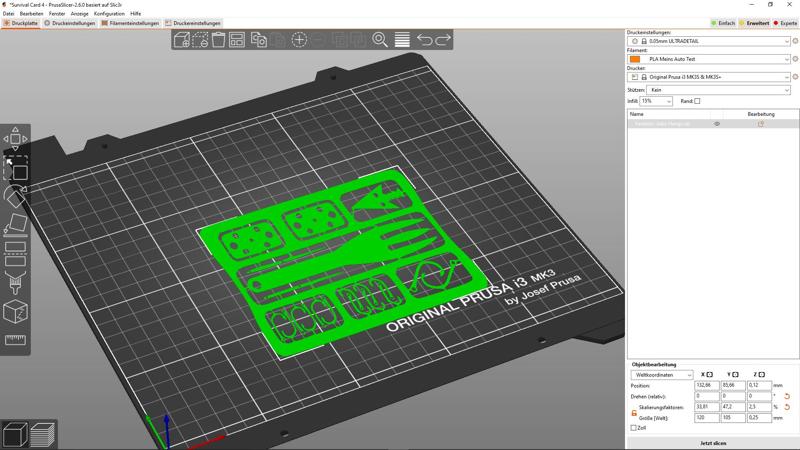Open the Druckeinstellungen preset dropdown
The image size is (800, 450).
[x=709, y=41]
